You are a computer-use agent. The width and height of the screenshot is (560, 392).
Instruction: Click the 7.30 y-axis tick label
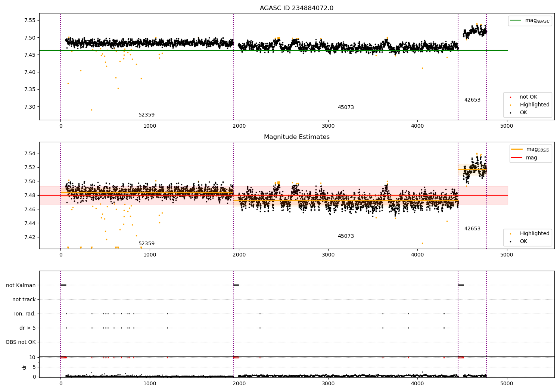point(30,107)
